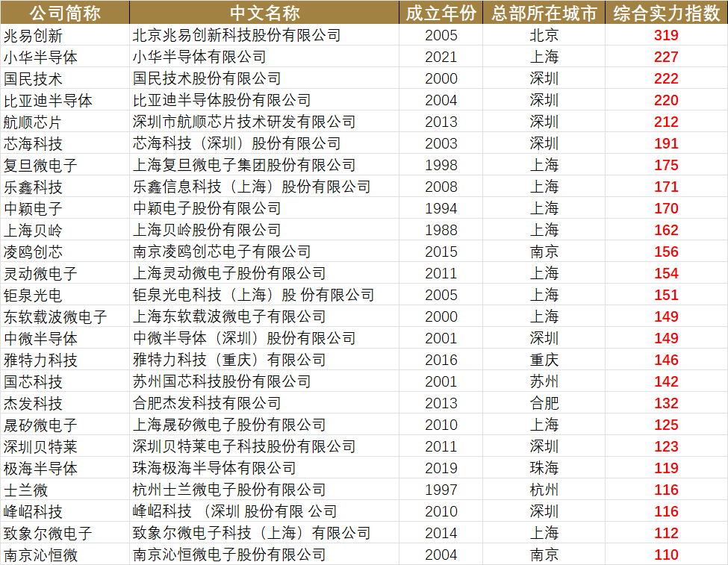Screen dimensions: 728x565
Task: Click the score value 162
Action: click(x=666, y=231)
